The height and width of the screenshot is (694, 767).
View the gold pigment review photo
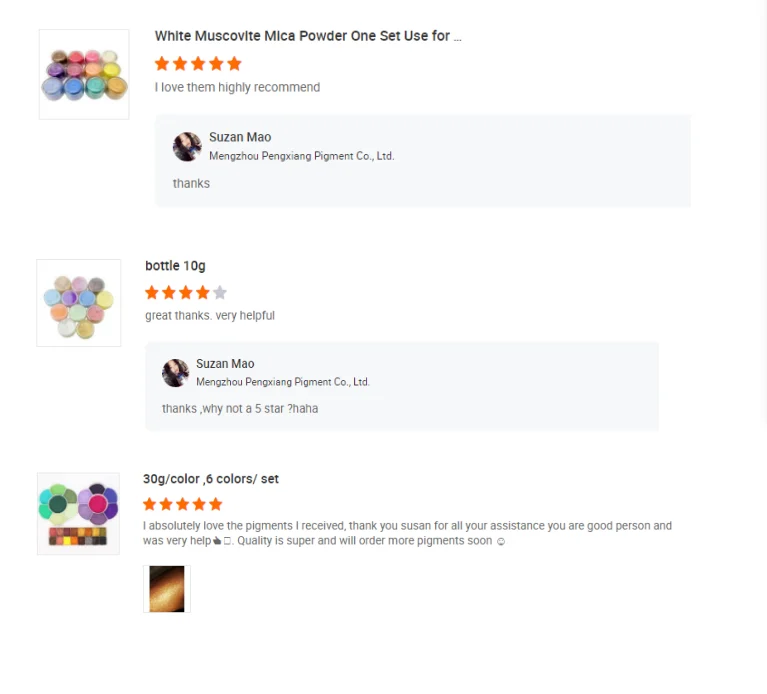167,589
